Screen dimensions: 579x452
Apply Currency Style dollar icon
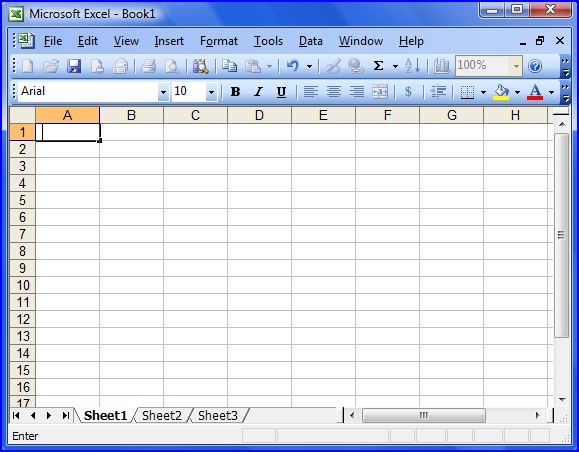408,91
